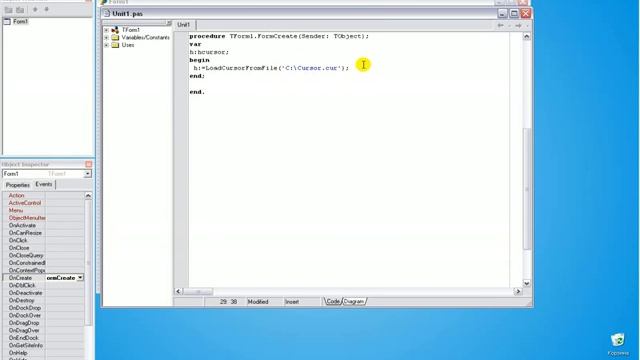The width and height of the screenshot is (640, 360).
Task: Click the FormCreate value field for OnCreate
Action: [x=61, y=278]
